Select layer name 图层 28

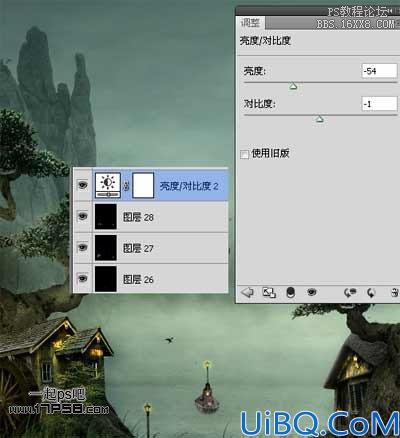(138, 217)
